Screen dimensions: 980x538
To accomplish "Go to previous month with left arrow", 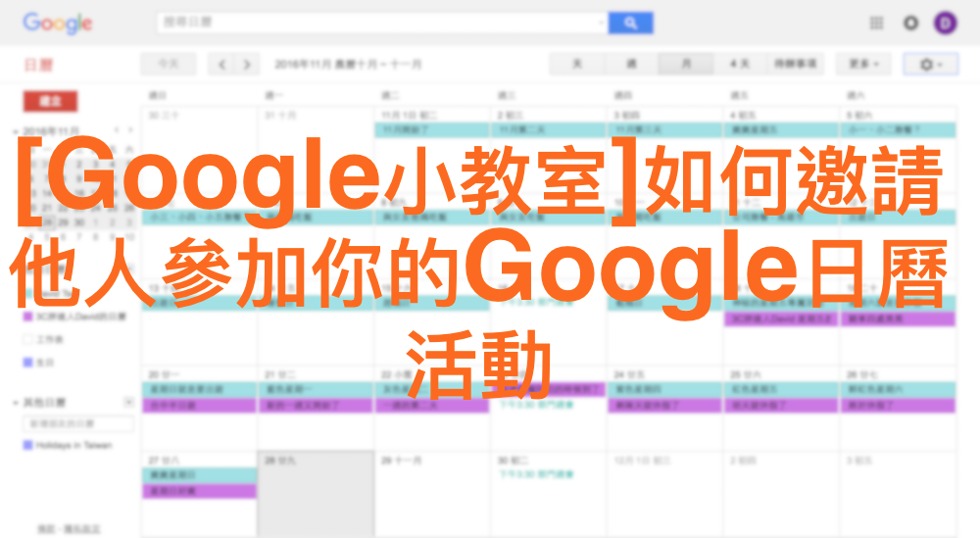I will tap(221, 64).
